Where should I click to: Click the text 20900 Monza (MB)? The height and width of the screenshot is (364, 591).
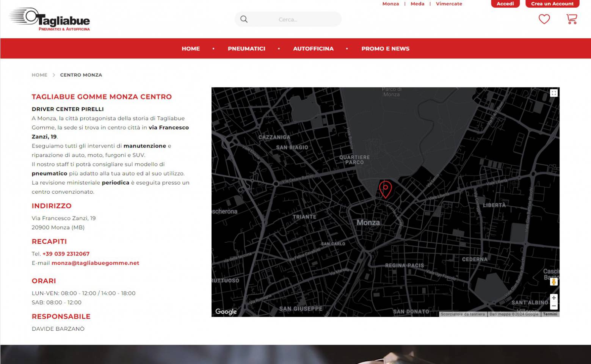58,227
